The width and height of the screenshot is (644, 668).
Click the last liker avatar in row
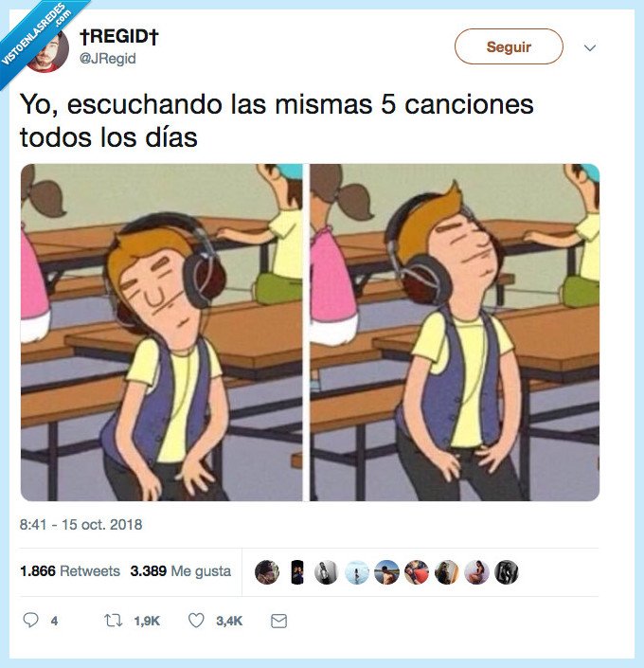point(507,571)
